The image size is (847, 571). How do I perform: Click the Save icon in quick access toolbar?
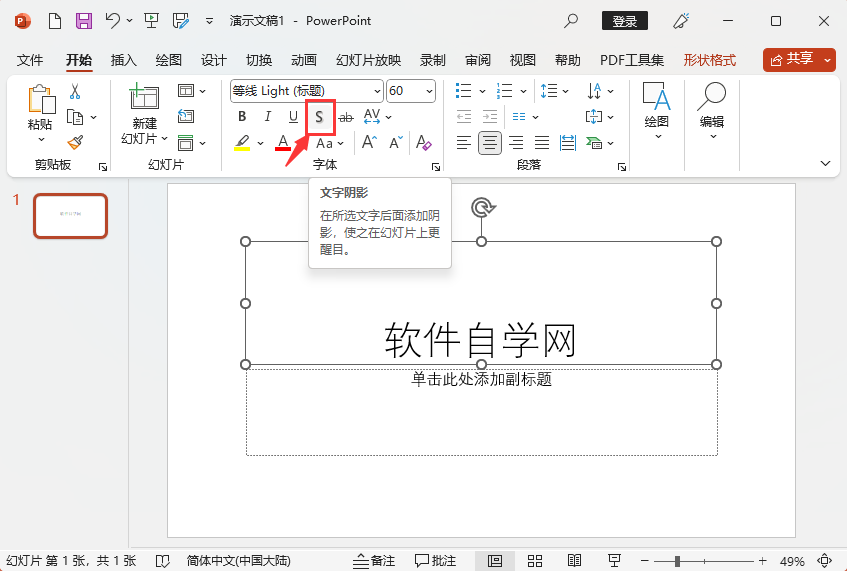84,21
